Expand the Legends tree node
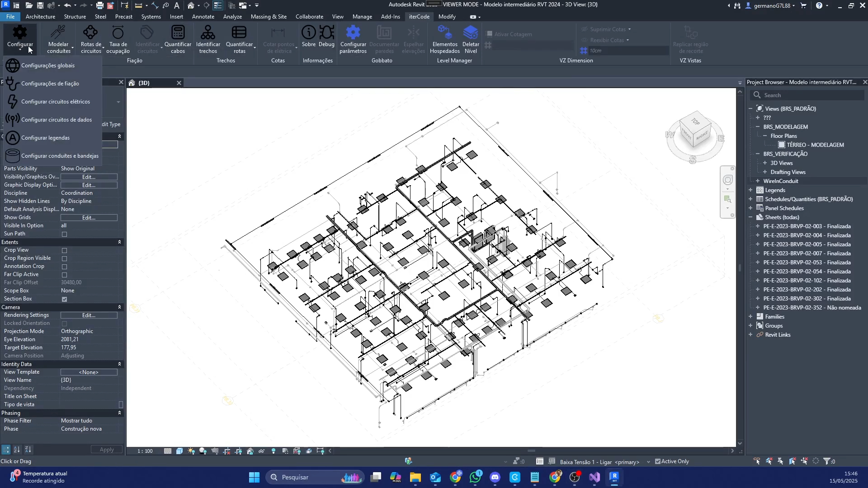Viewport: 868px width, 488px height. (750, 190)
